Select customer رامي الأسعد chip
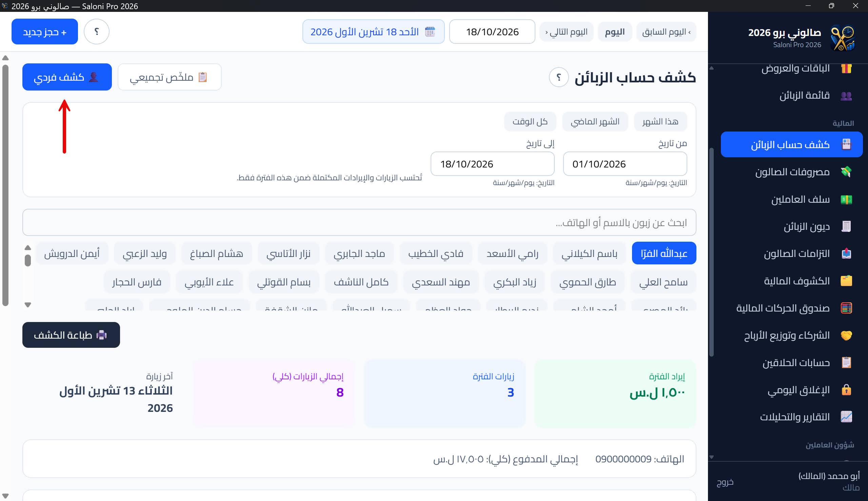 pyautogui.click(x=512, y=253)
